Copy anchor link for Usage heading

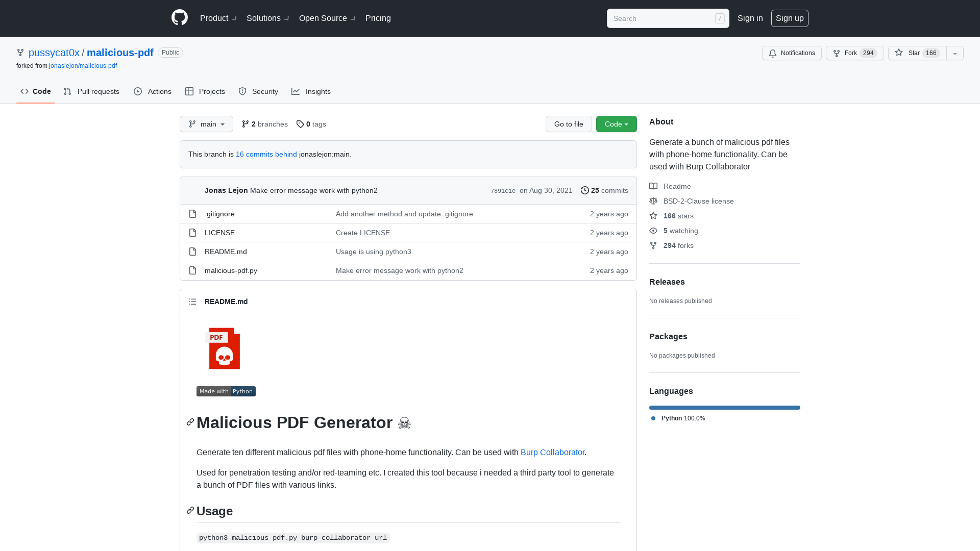(190, 510)
